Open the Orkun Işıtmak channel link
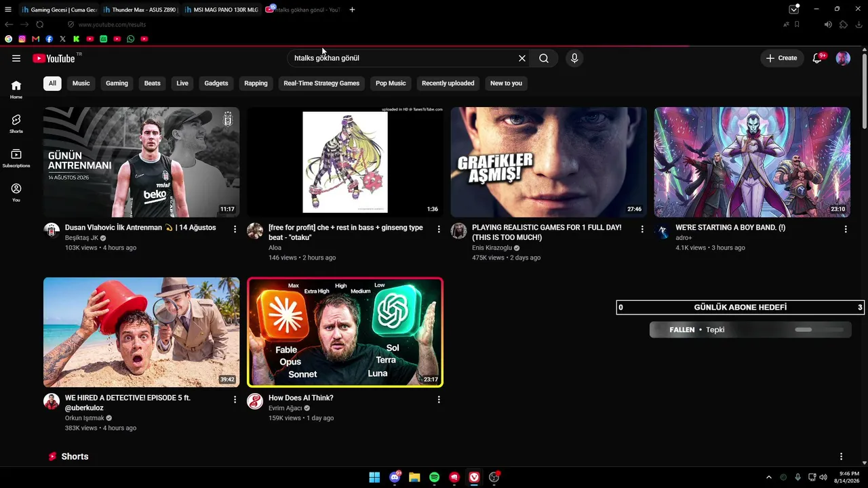This screenshot has height=488, width=868. coord(85,418)
